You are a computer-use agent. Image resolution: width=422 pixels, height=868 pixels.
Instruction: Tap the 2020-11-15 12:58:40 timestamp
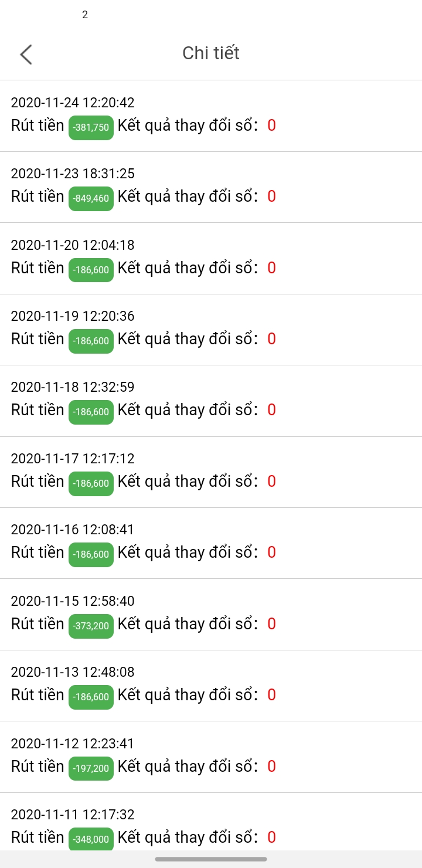[73, 601]
